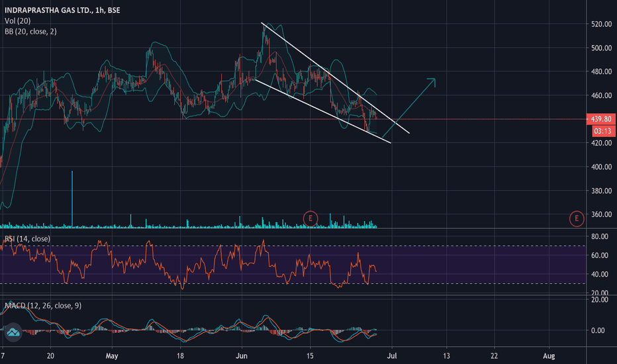Click the 520.00 price axis label

pos(601,24)
